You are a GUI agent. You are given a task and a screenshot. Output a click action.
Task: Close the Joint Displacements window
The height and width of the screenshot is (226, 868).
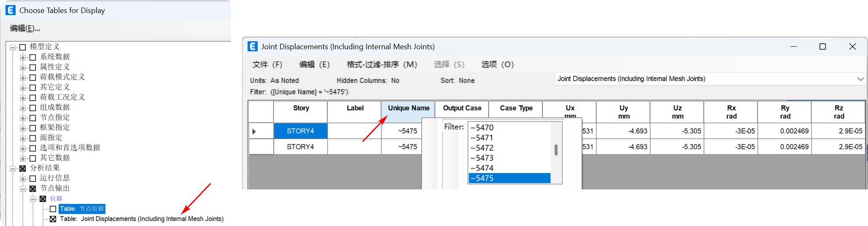tap(852, 46)
